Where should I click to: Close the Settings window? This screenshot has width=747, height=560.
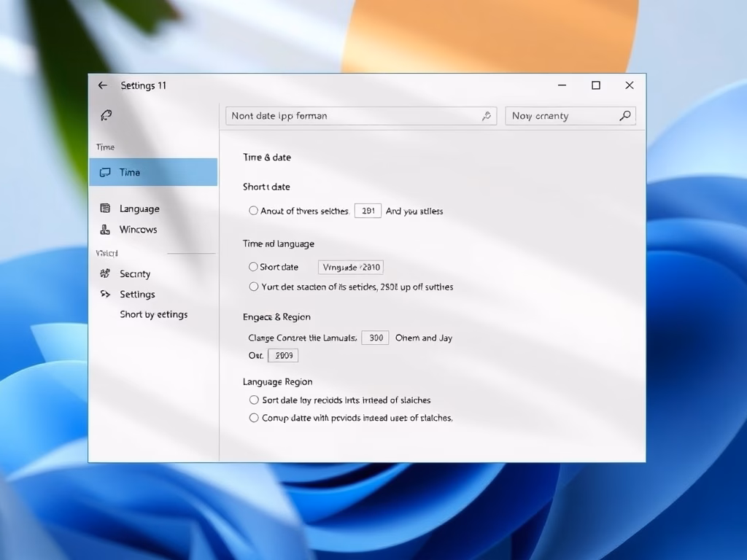pos(630,85)
